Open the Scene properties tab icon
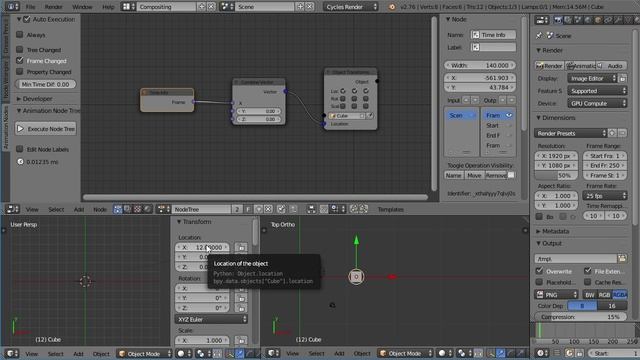 click(578, 20)
